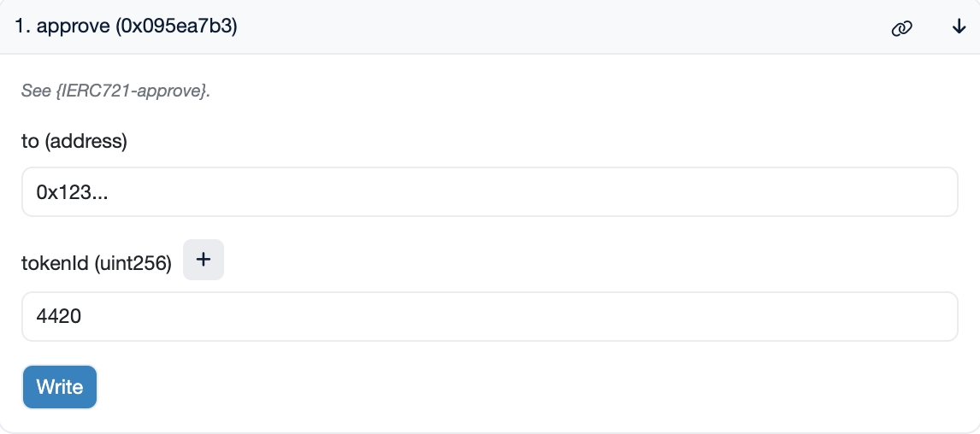The width and height of the screenshot is (980, 434).
Task: Select the 0x123... placeholder address box
Action: pyautogui.click(x=489, y=192)
